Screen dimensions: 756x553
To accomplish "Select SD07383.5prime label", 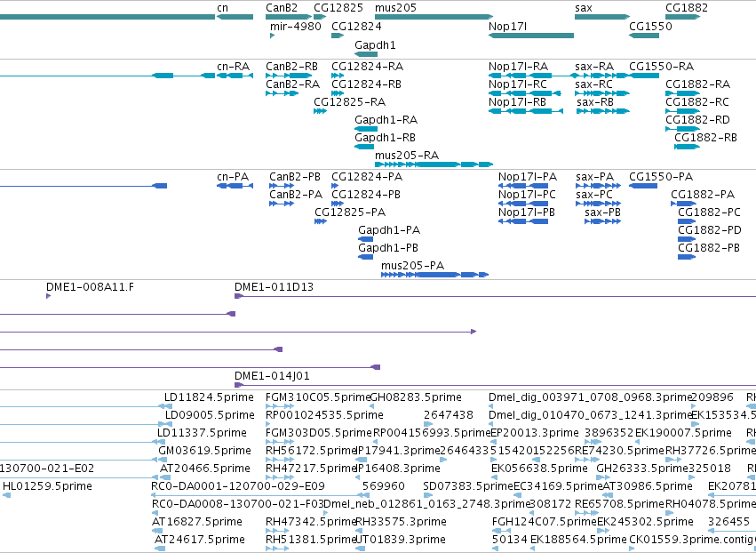I will 468,486.
